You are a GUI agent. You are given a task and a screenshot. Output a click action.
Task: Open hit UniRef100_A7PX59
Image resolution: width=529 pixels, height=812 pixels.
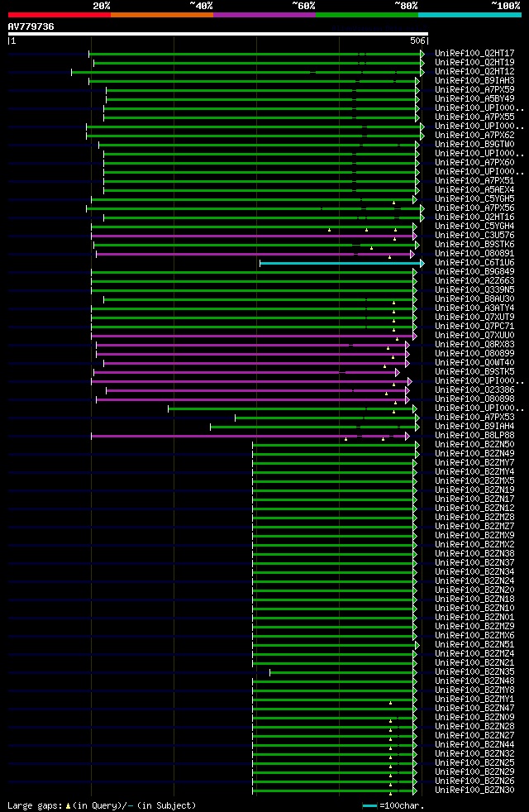[x=474, y=89]
